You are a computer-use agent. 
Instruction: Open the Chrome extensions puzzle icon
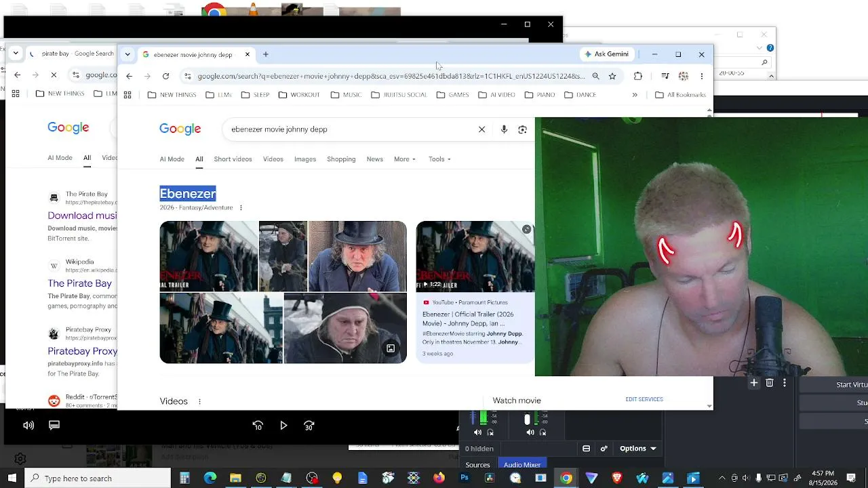638,76
